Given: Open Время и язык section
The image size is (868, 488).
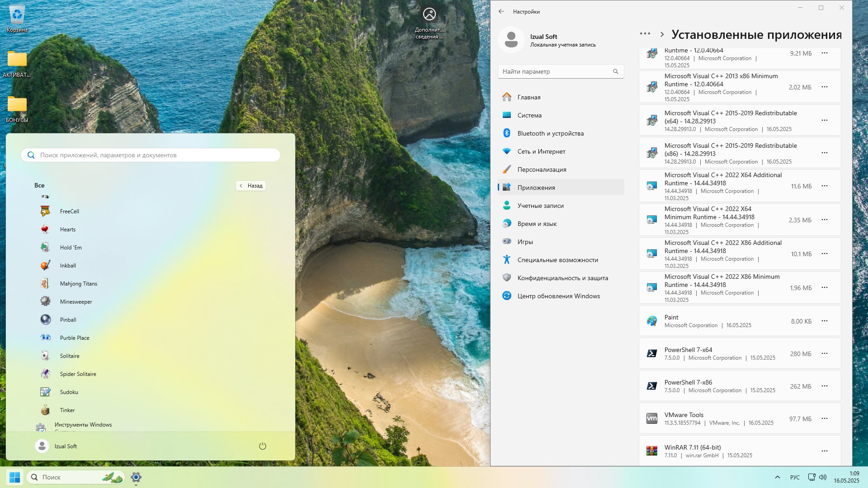Looking at the screenshot, I should [561, 224].
